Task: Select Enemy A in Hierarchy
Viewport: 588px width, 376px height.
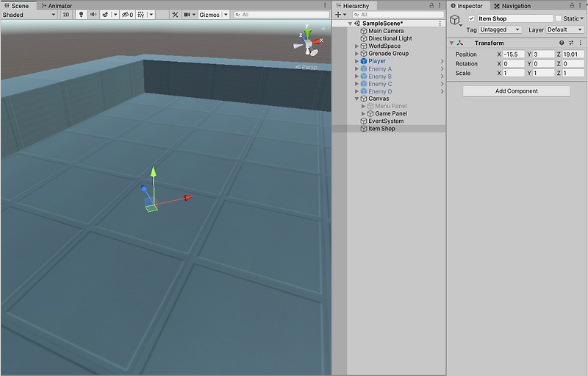Action: click(x=380, y=68)
